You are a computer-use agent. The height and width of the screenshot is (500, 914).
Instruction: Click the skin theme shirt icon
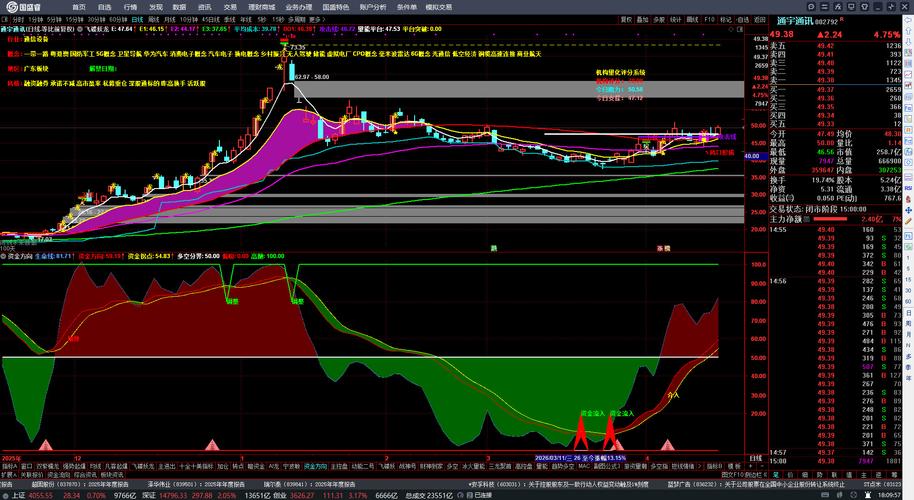coord(865,7)
